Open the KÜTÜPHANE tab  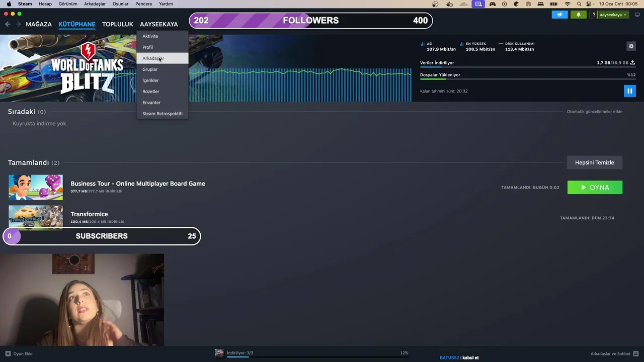point(77,24)
